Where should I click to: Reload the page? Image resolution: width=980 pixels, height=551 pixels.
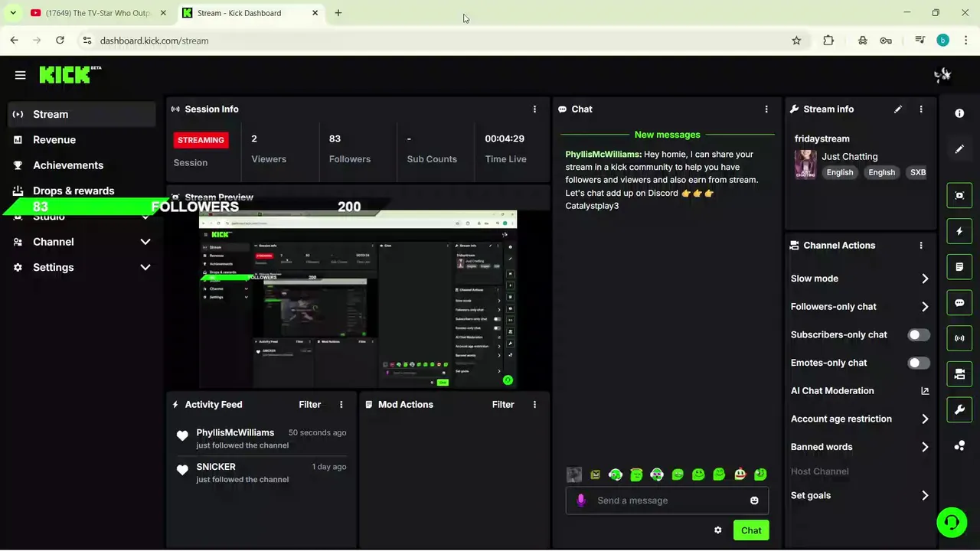tap(60, 41)
